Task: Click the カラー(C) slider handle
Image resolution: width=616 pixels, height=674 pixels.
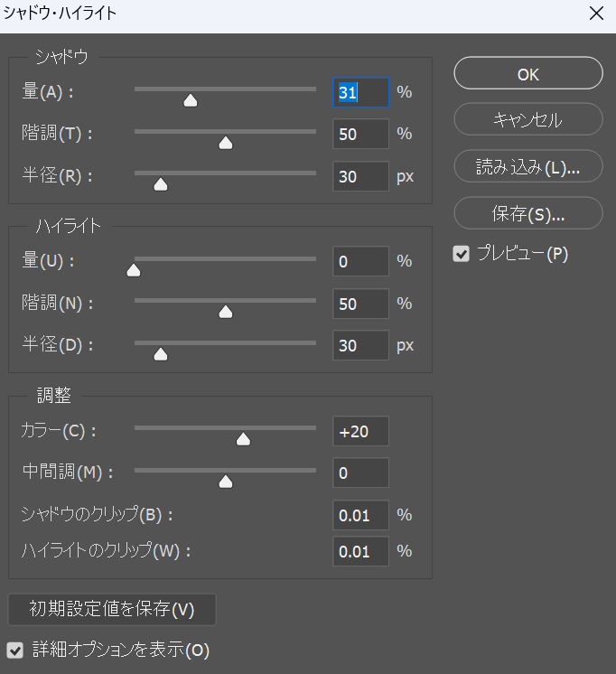Action: click(x=242, y=439)
